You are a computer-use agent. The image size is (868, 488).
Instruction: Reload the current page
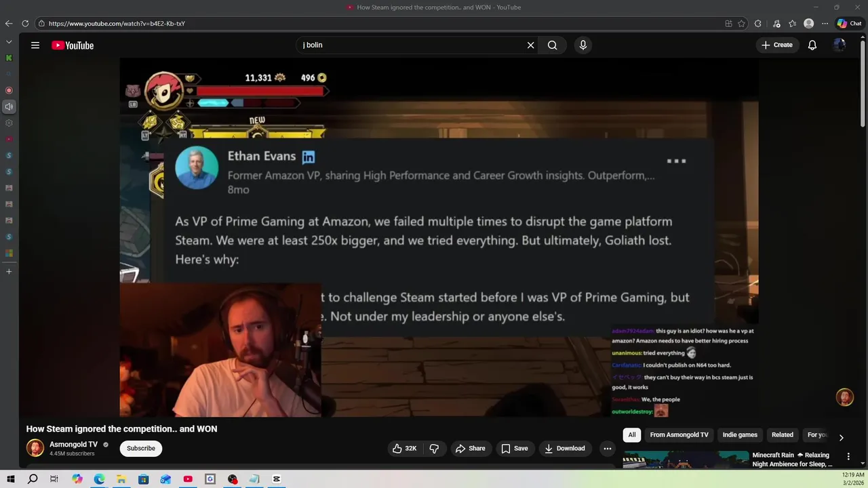(25, 24)
